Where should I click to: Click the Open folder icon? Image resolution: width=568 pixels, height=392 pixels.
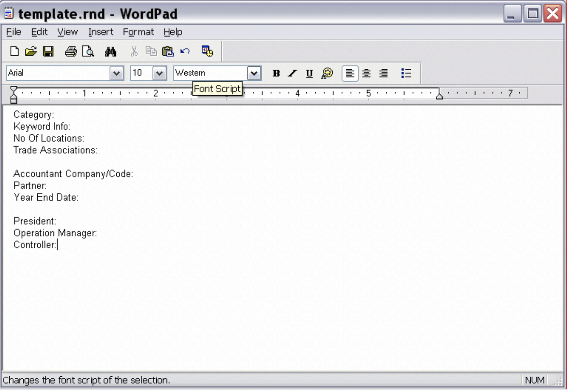point(31,52)
